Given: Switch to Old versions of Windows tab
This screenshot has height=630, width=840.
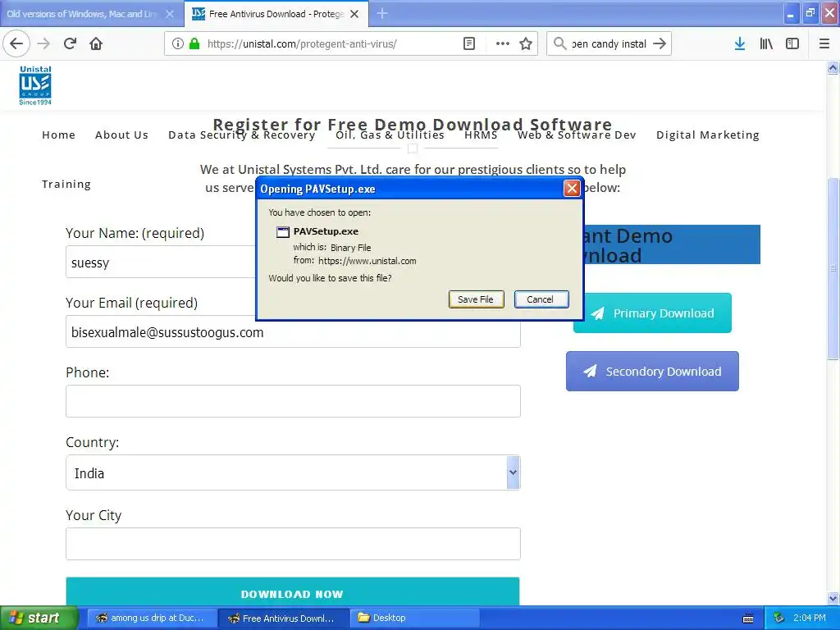Looking at the screenshot, I should pyautogui.click(x=92, y=14).
